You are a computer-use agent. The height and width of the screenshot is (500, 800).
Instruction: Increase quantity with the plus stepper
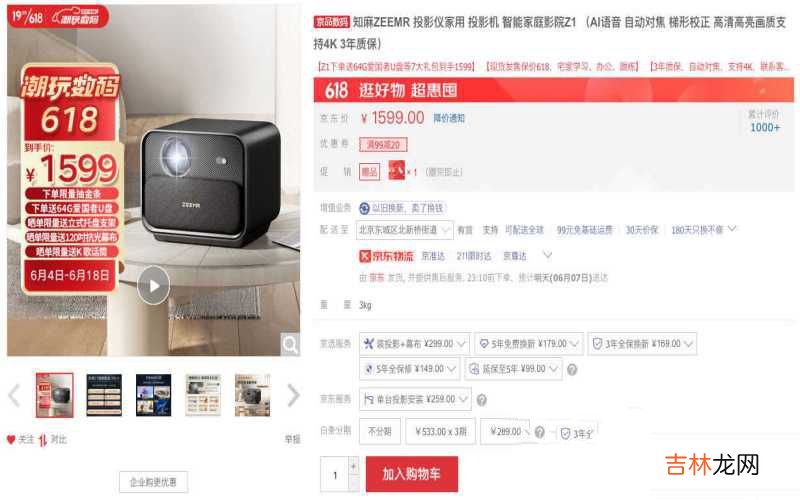354,465
